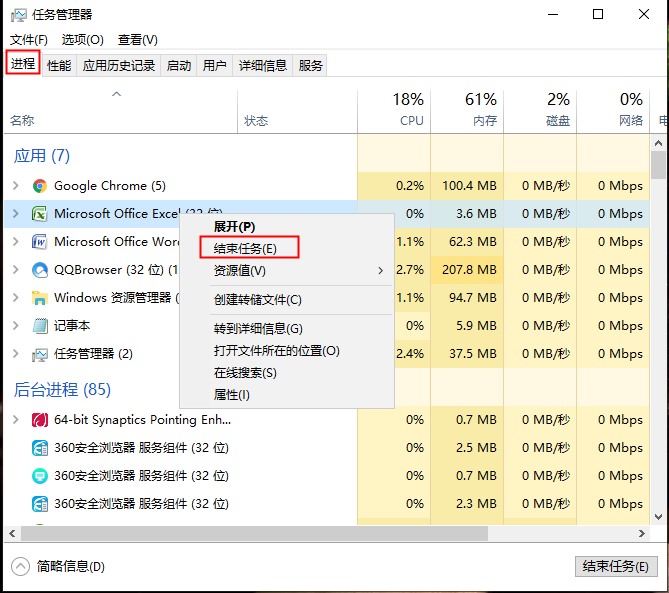Open the 选项(O) menu

pos(83,40)
